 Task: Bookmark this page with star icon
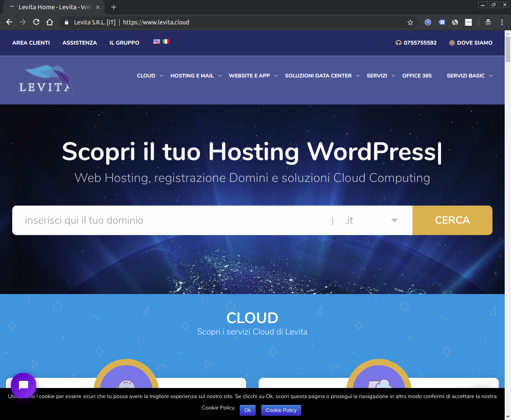(x=410, y=22)
